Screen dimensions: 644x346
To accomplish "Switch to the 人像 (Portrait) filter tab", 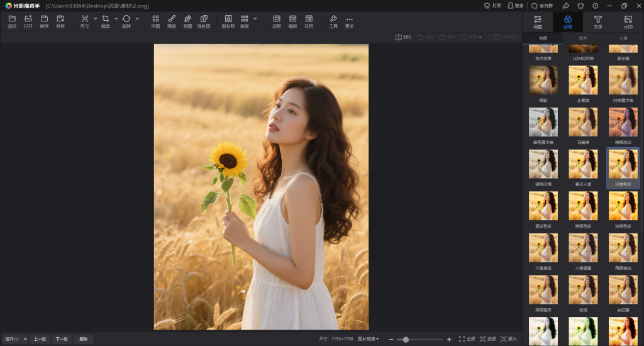I will tap(623, 38).
